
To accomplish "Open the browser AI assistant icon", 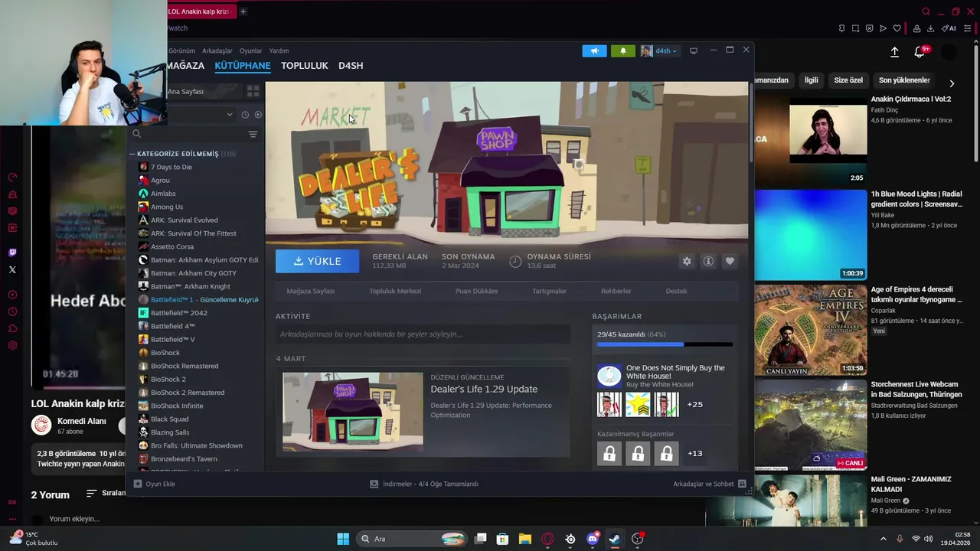I will tap(949, 28).
